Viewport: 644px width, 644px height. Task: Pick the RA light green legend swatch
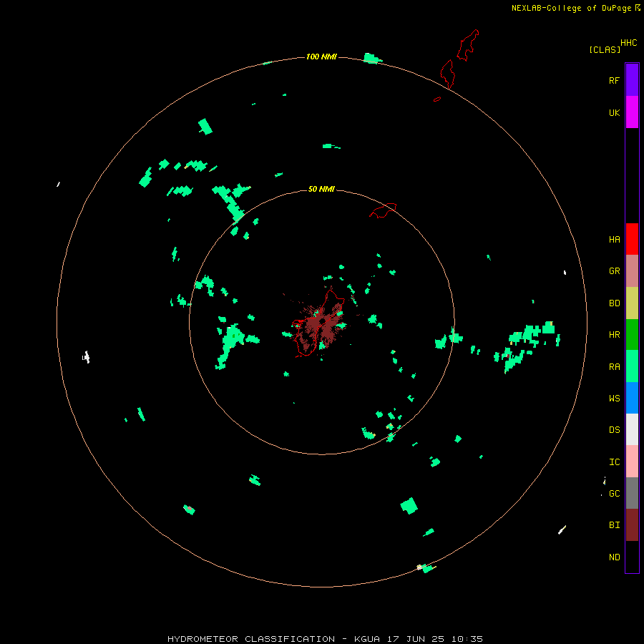tap(632, 366)
